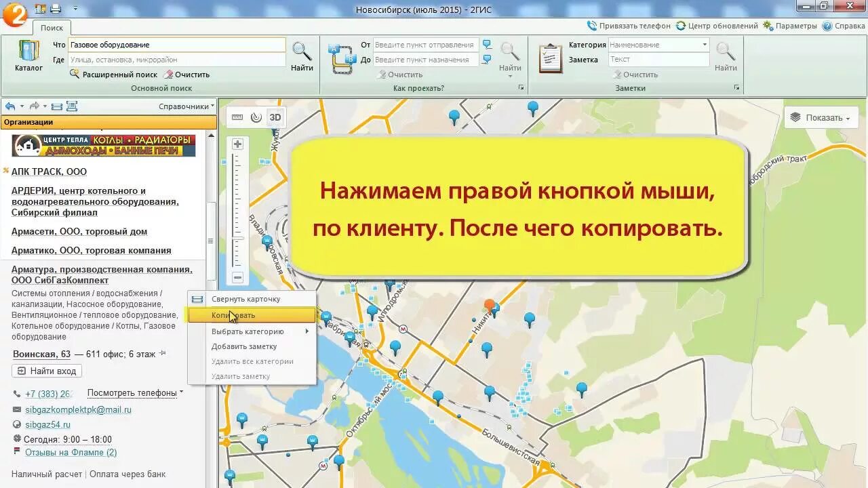Click the Где location field

176,60
